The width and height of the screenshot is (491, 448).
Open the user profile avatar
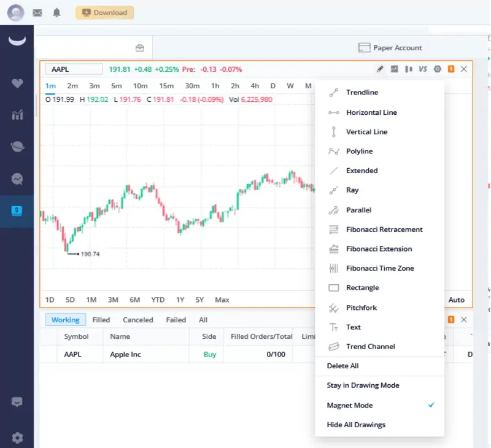pyautogui.click(x=16, y=13)
